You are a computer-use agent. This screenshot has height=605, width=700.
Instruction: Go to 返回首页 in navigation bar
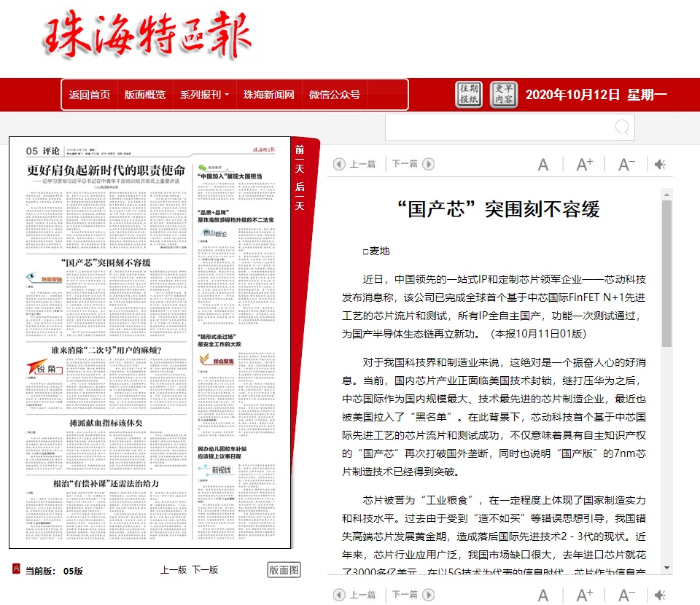point(90,95)
